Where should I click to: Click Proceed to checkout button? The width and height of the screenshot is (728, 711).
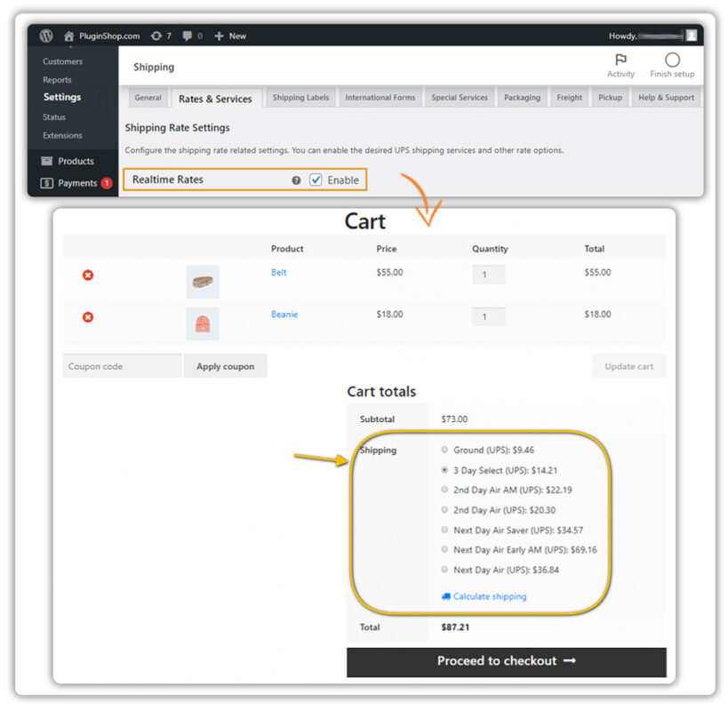[506, 662]
